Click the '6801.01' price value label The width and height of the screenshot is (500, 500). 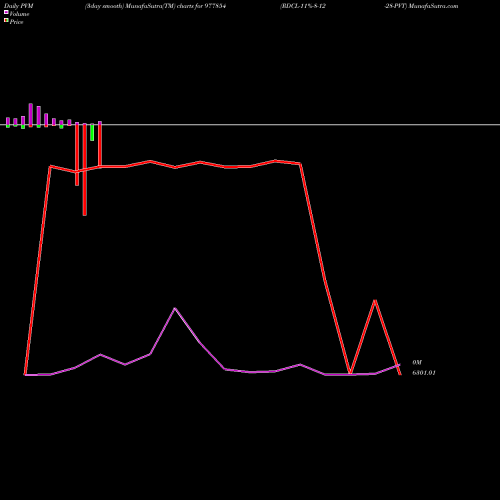pyautogui.click(x=424, y=373)
